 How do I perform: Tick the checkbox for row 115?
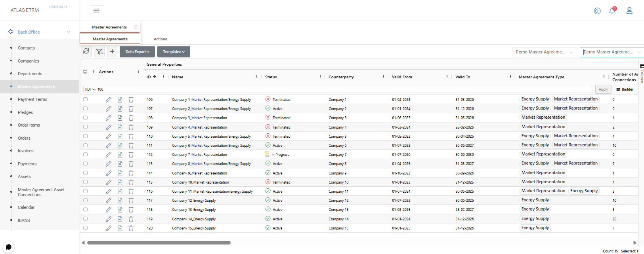click(85, 182)
